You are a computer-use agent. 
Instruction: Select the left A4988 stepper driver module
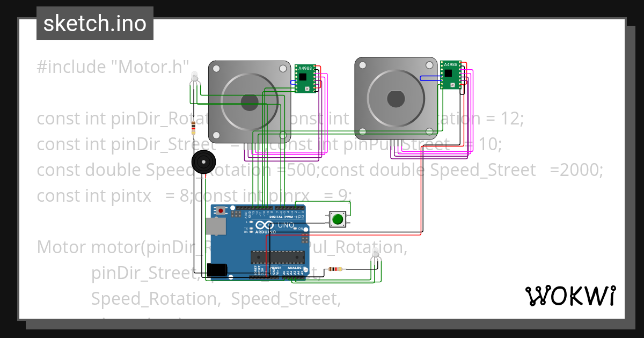305,78
